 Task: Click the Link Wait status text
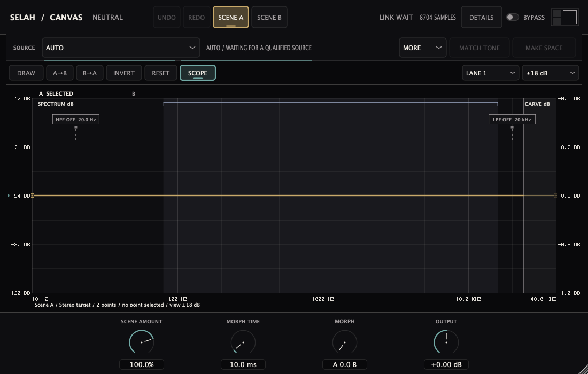pos(396,17)
